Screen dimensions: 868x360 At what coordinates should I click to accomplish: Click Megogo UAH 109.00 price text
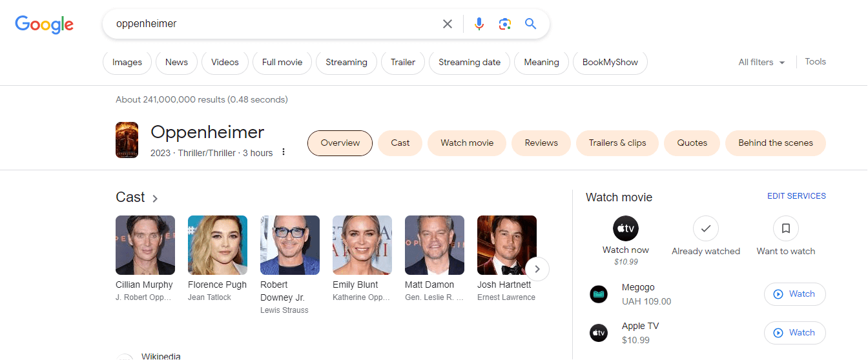(646, 301)
